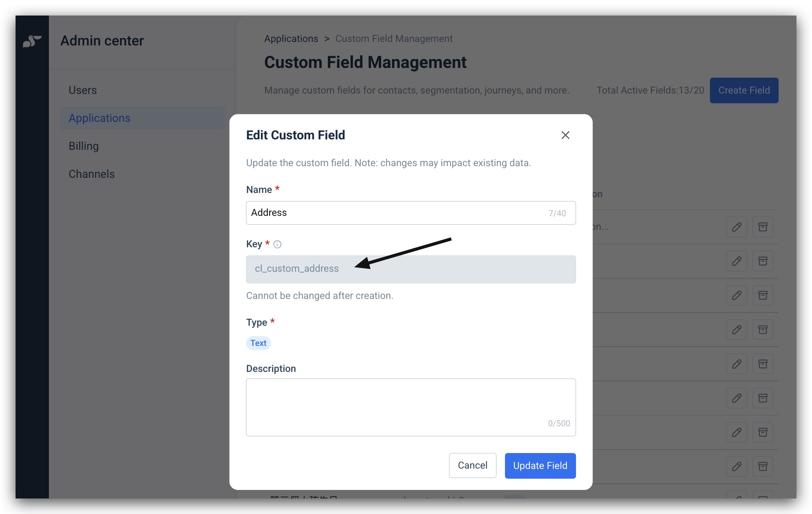Click the eighth row pencil edit icon
This screenshot has width=812, height=514.
pos(737,466)
